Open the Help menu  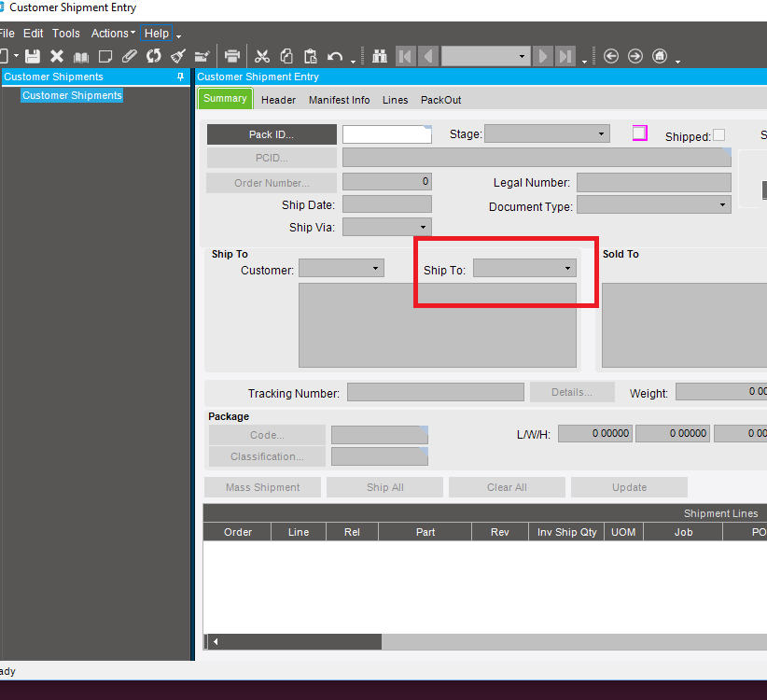click(157, 34)
